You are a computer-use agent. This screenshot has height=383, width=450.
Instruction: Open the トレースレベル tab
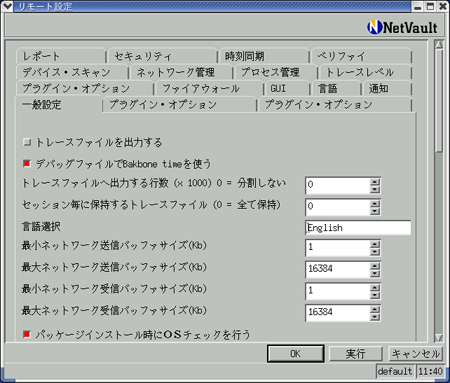[365, 72]
